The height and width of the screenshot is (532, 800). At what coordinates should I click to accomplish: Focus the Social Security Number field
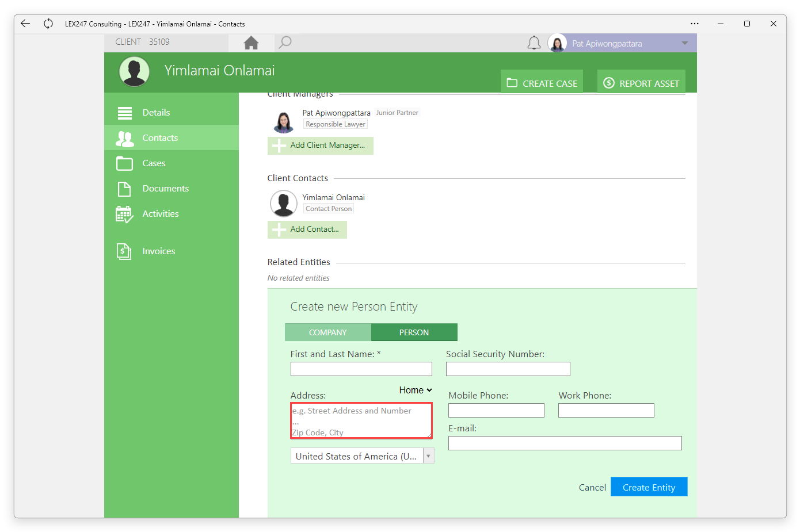tap(508, 369)
